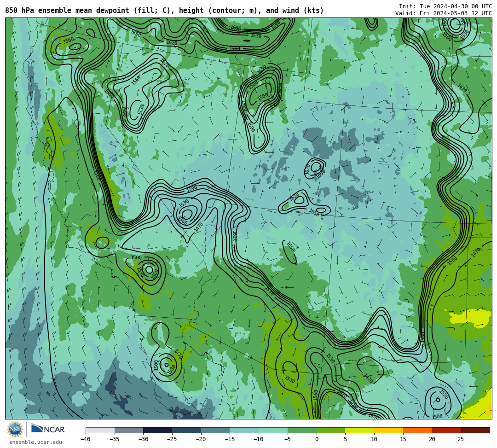
Task: Click the ensemble.ucar.edu text
Action: point(36,442)
